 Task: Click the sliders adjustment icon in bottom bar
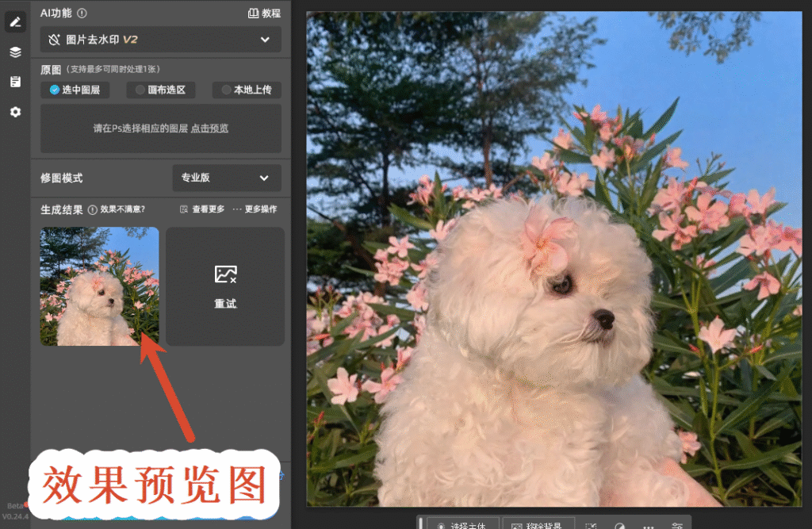tap(677, 525)
